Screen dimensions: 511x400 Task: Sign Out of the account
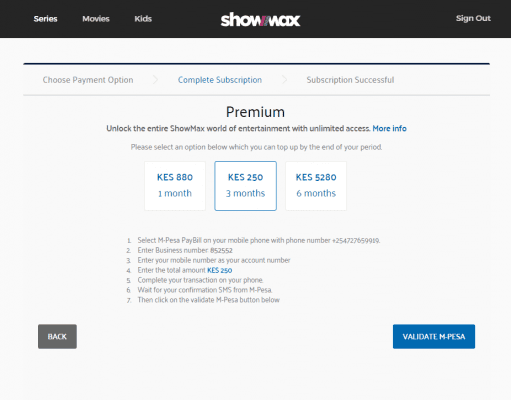click(473, 18)
